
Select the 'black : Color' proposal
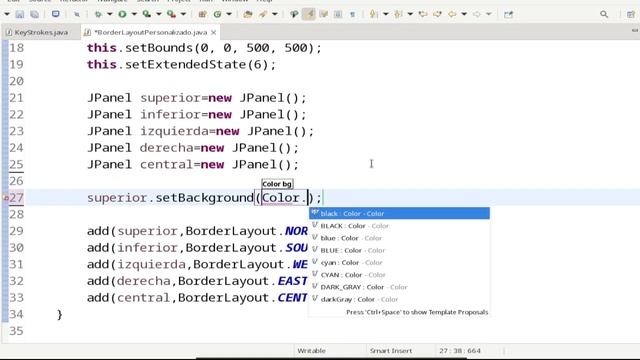(x=399, y=213)
